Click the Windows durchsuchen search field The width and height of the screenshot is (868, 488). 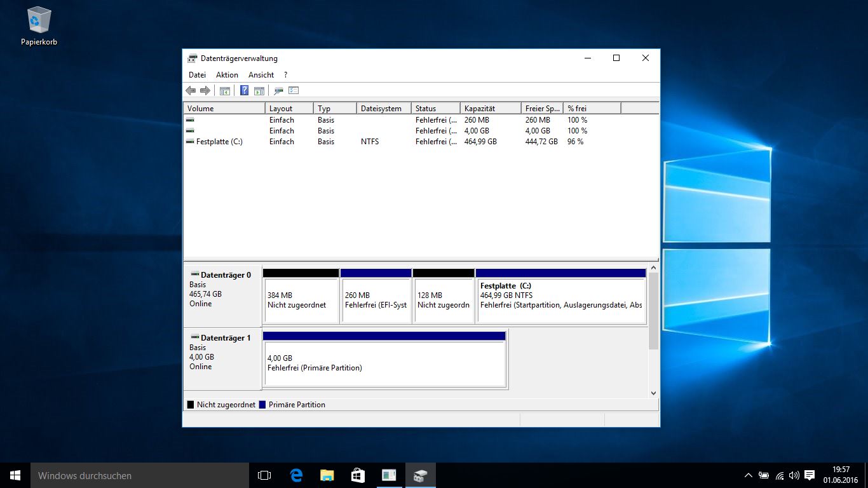click(140, 475)
